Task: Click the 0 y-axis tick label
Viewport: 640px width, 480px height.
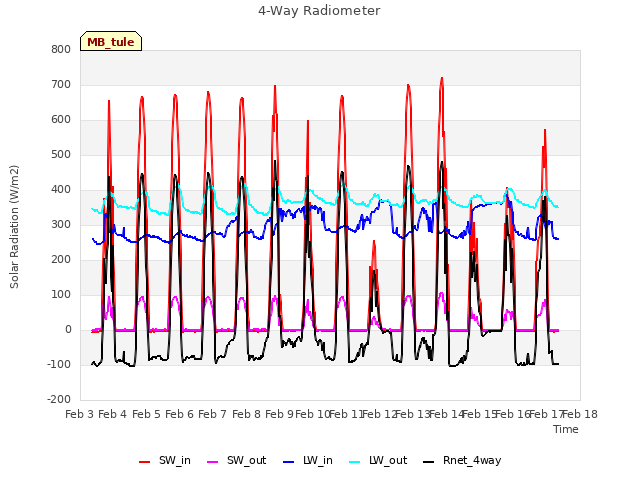Action: 68,330
